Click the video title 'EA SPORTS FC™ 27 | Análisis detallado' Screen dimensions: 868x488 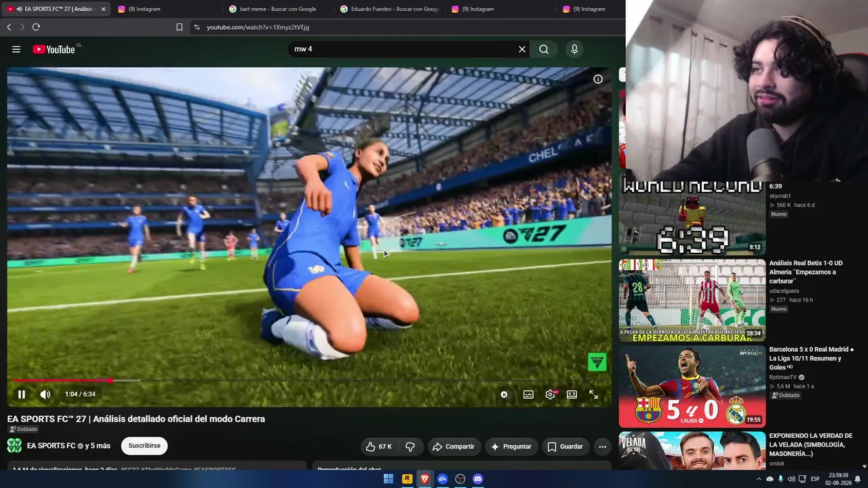pos(136,419)
